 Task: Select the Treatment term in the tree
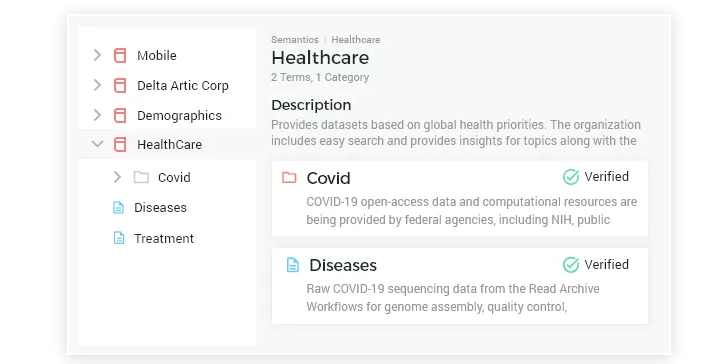164,238
